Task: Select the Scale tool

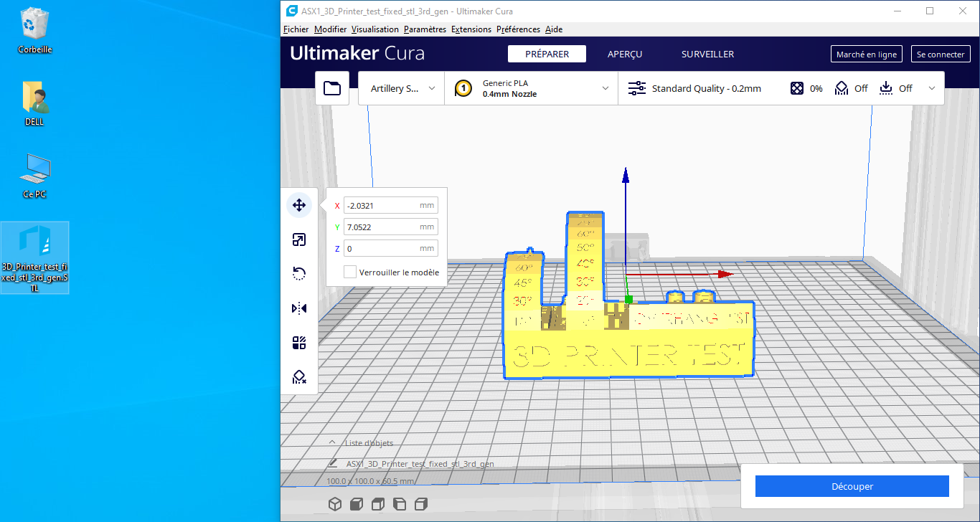Action: (299, 240)
